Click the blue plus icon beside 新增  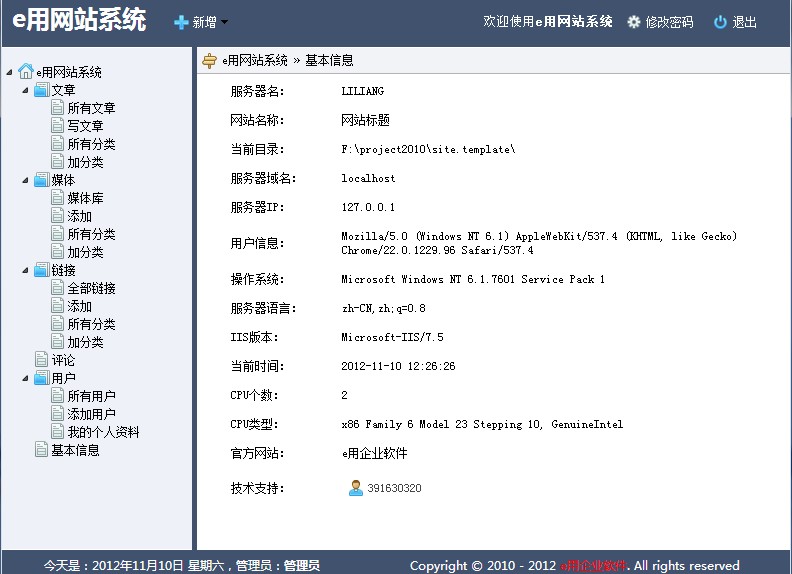point(181,22)
